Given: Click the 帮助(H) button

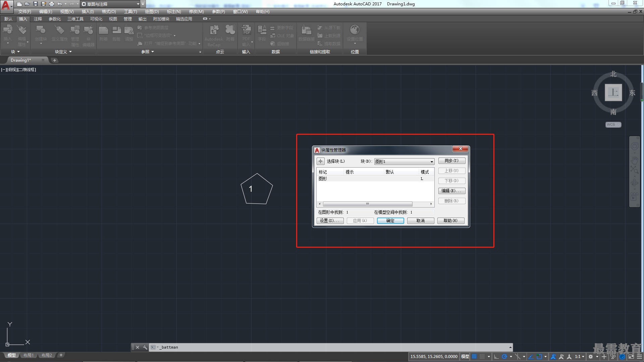Looking at the screenshot, I should click(451, 221).
